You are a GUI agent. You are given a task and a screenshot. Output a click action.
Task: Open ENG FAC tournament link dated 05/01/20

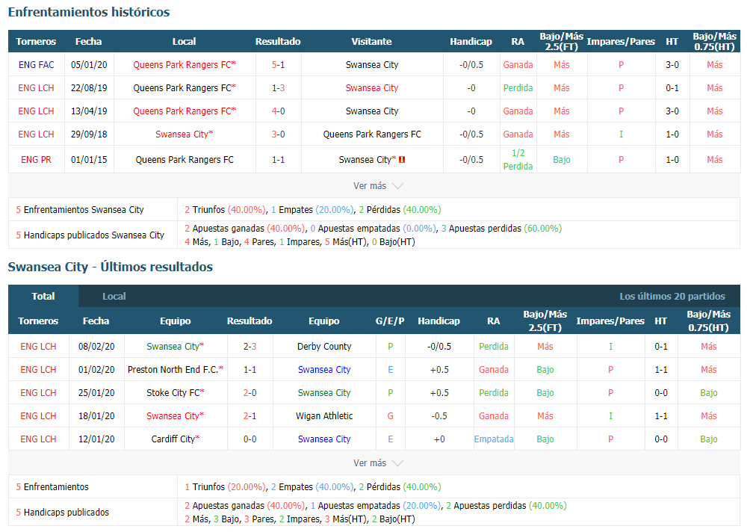click(x=36, y=64)
